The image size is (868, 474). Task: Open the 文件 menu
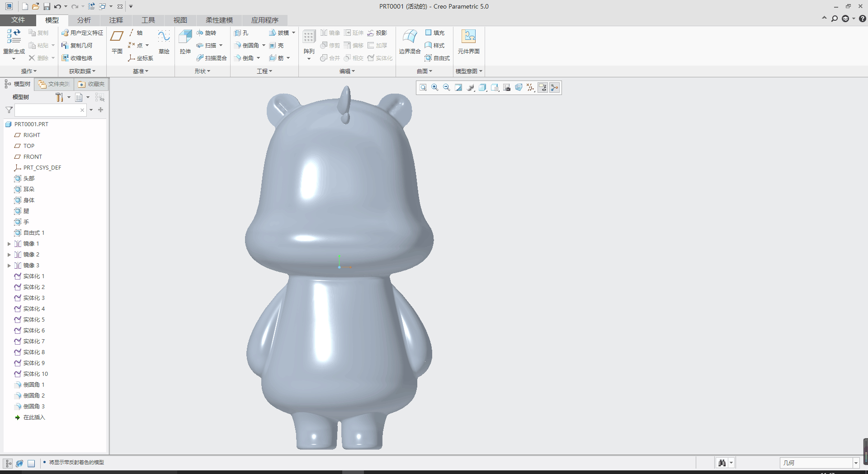coord(18,20)
